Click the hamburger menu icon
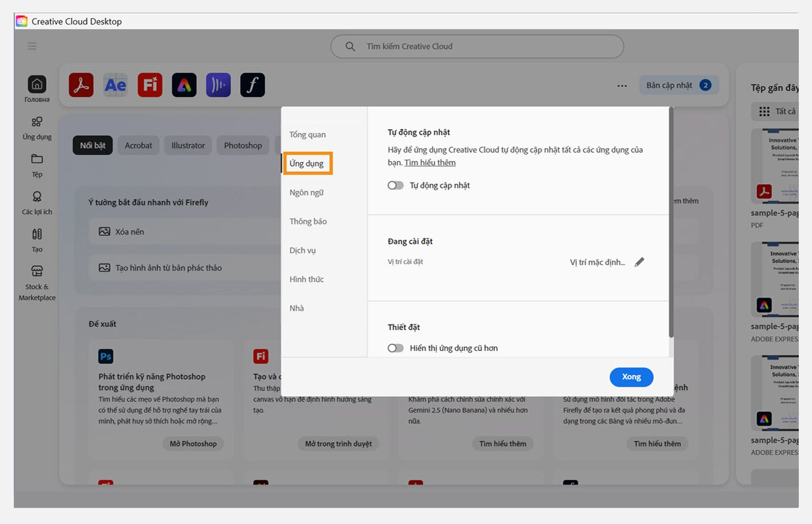Screen dimensions: 812x524 click(x=32, y=46)
